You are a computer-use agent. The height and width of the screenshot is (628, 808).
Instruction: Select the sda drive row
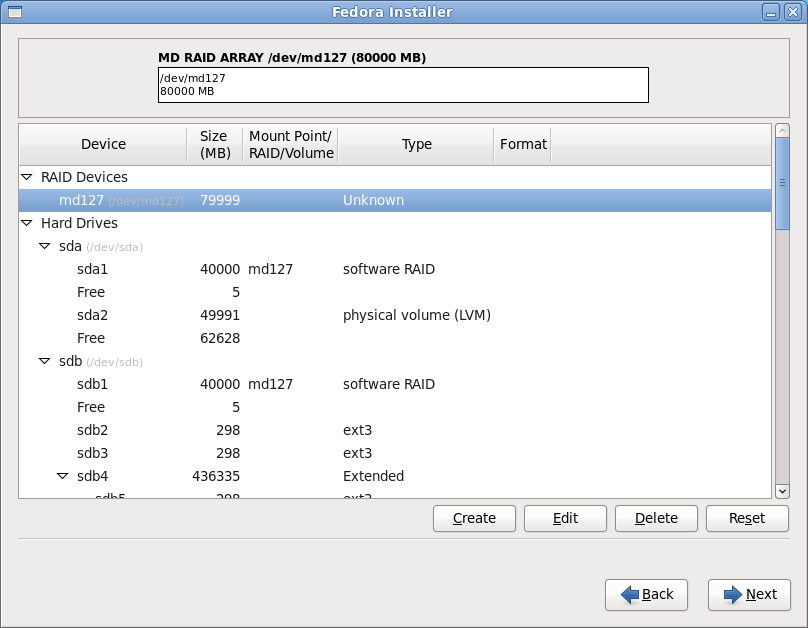[x=395, y=246]
